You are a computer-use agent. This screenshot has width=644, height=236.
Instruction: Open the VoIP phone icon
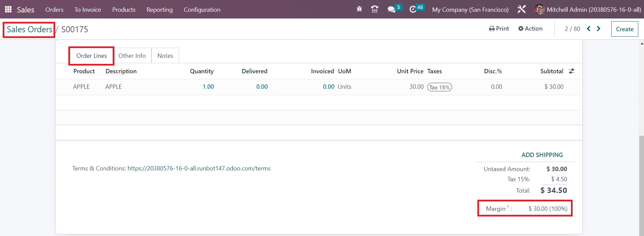click(374, 9)
